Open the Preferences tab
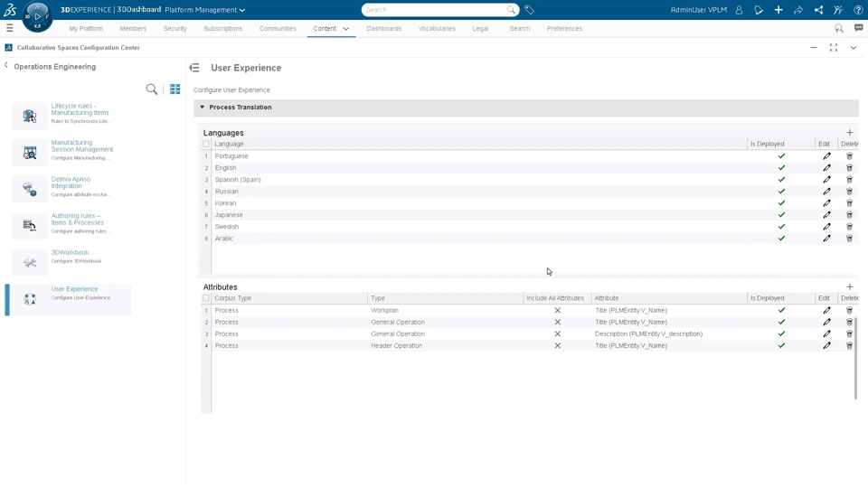868x488 pixels. (x=564, y=28)
